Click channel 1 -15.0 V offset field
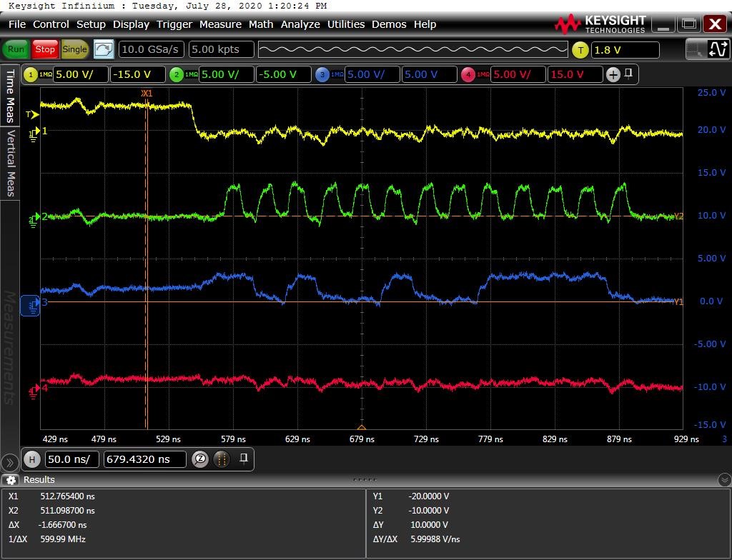This screenshot has width=732, height=560. point(138,75)
